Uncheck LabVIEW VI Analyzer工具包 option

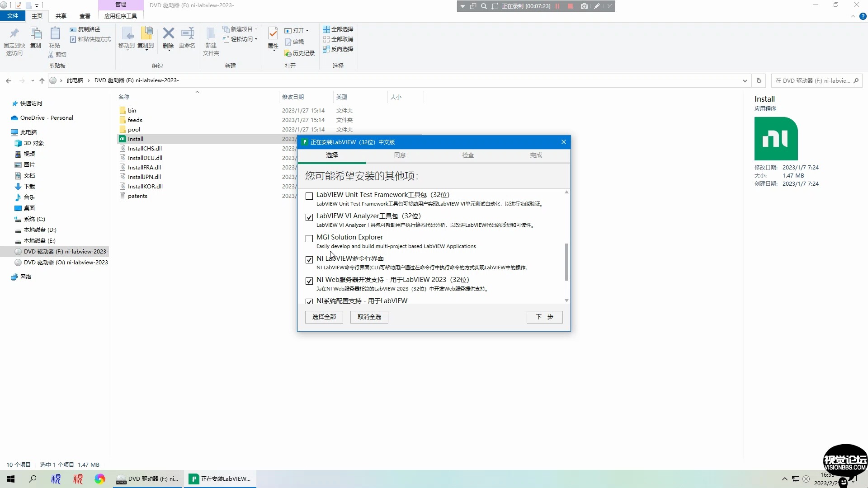309,217
